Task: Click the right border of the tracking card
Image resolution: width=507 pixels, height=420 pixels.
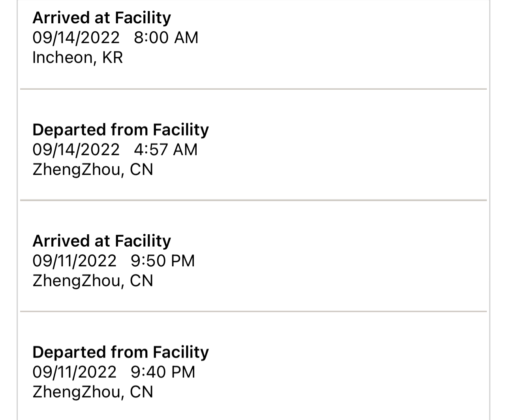Action: pos(490,209)
